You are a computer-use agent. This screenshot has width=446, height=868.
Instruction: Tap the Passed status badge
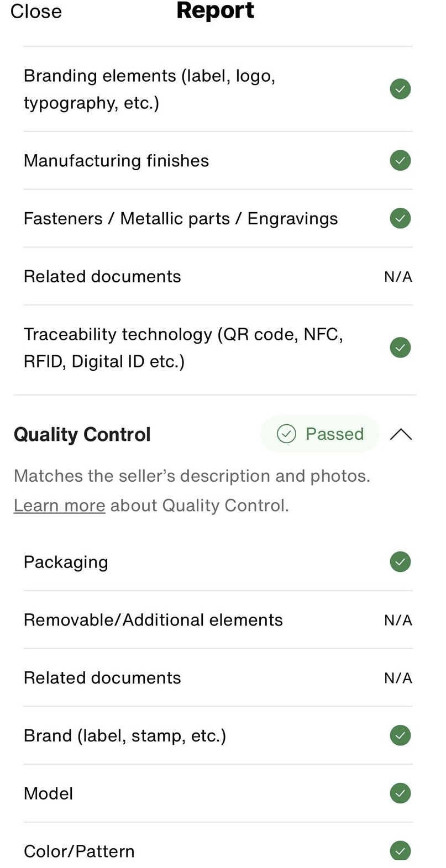319,434
